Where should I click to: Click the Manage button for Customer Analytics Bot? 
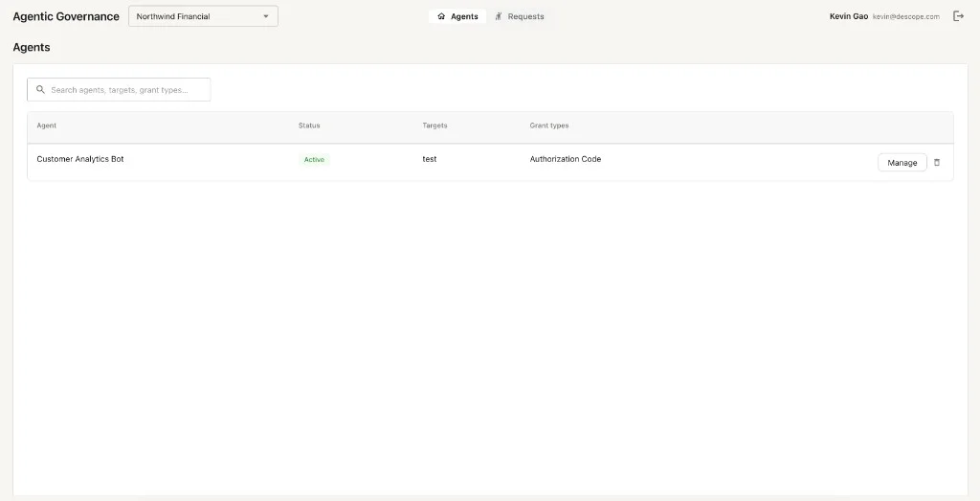tap(902, 163)
